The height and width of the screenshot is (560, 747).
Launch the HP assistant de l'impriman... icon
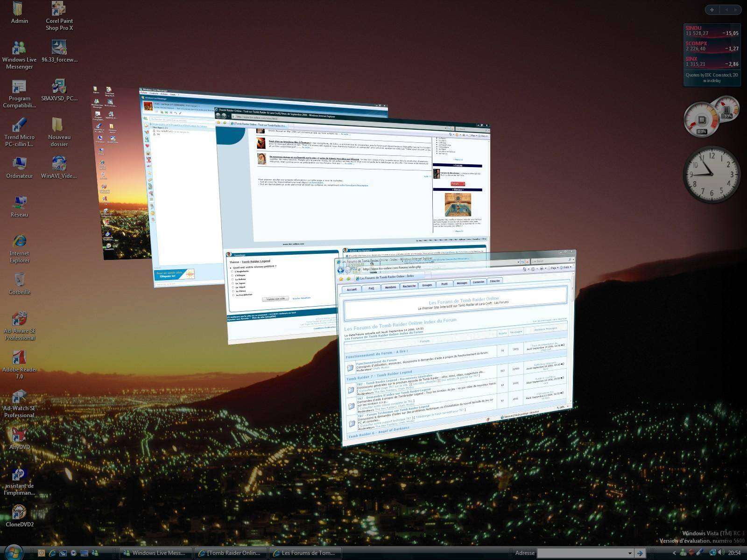19,481
